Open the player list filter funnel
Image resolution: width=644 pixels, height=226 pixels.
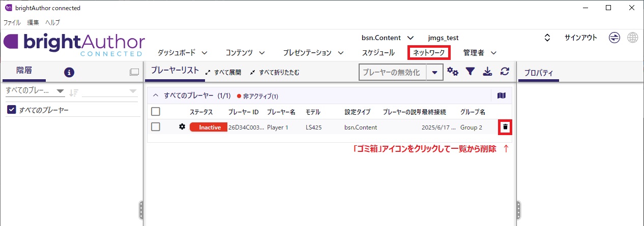(x=471, y=72)
